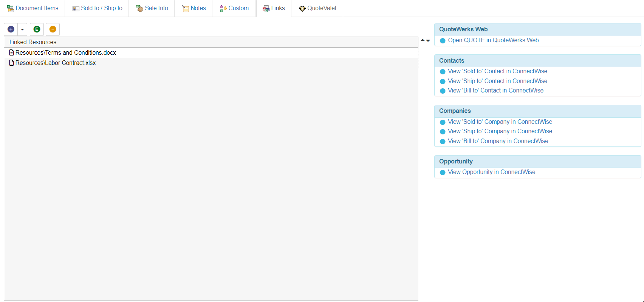
Task: View 'Sold to' Contact in ConnectWise
Action: point(497,71)
